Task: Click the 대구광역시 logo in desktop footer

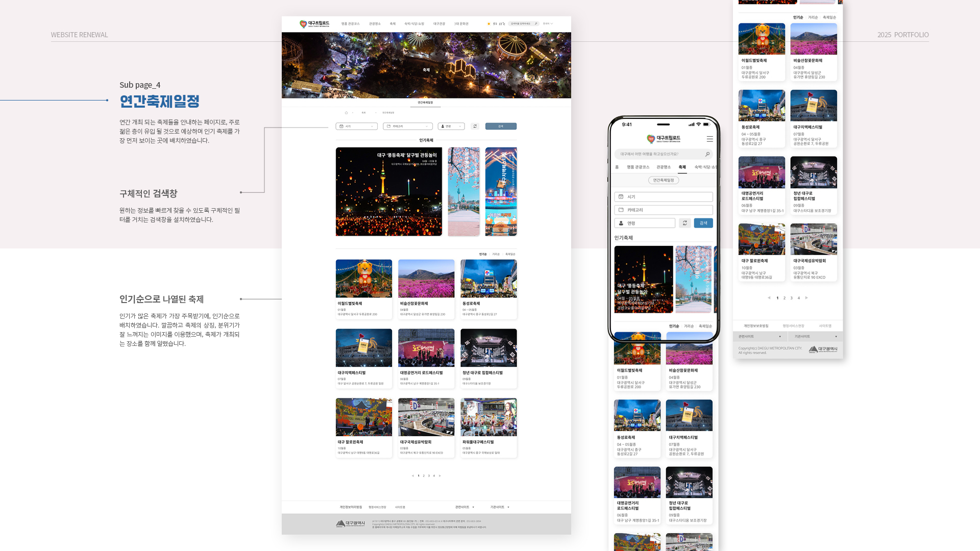Action: (x=351, y=523)
